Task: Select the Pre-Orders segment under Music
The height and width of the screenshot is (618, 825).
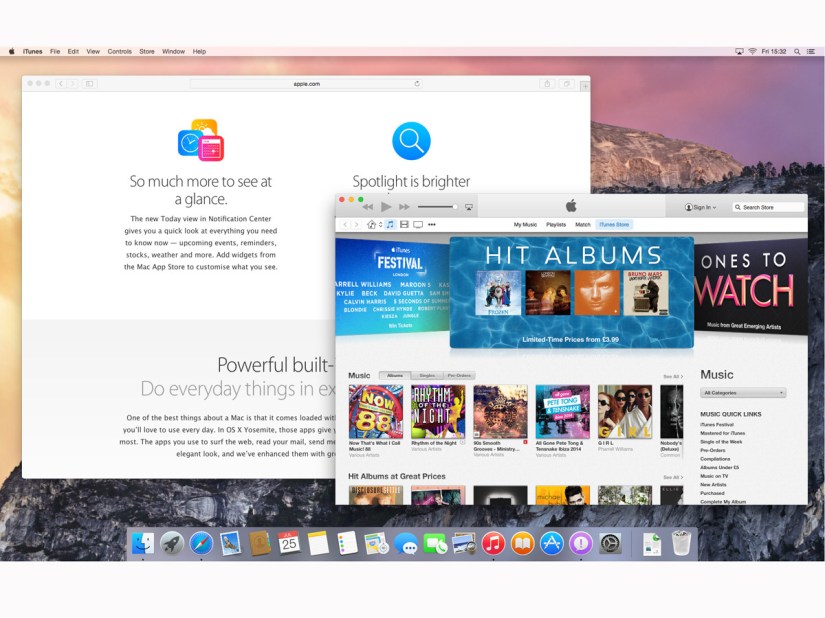Action: click(x=459, y=376)
